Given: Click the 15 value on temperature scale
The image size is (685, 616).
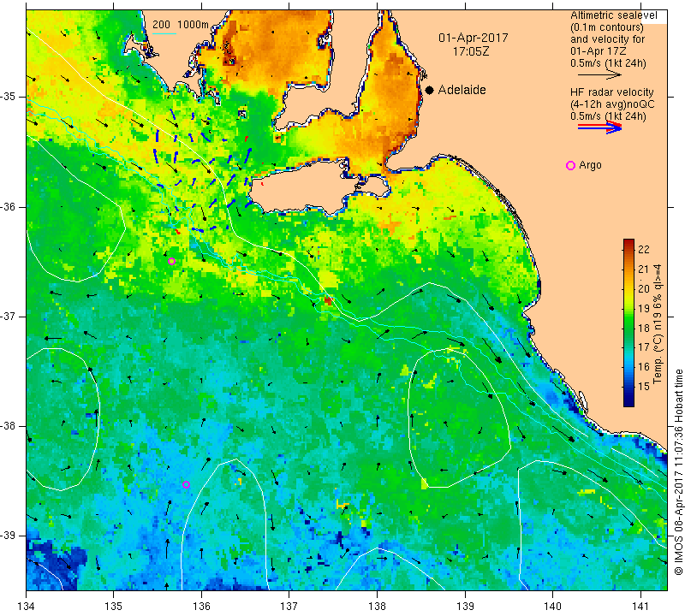Looking at the screenshot, I should click(x=644, y=387).
